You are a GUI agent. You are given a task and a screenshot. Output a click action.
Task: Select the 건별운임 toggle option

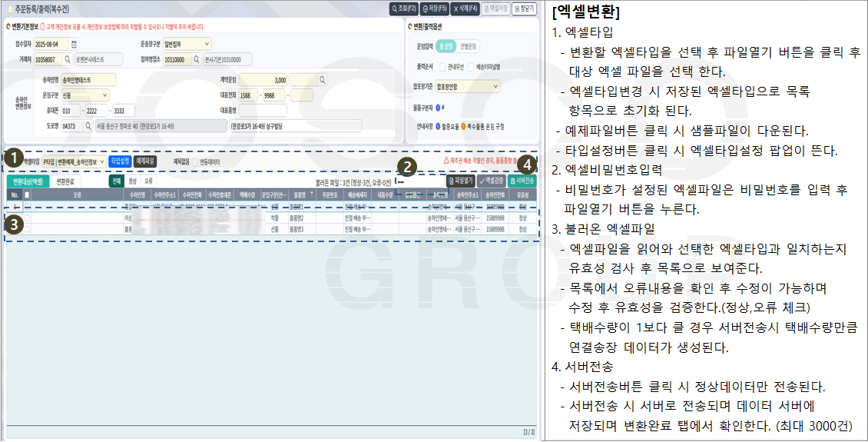coord(468,47)
